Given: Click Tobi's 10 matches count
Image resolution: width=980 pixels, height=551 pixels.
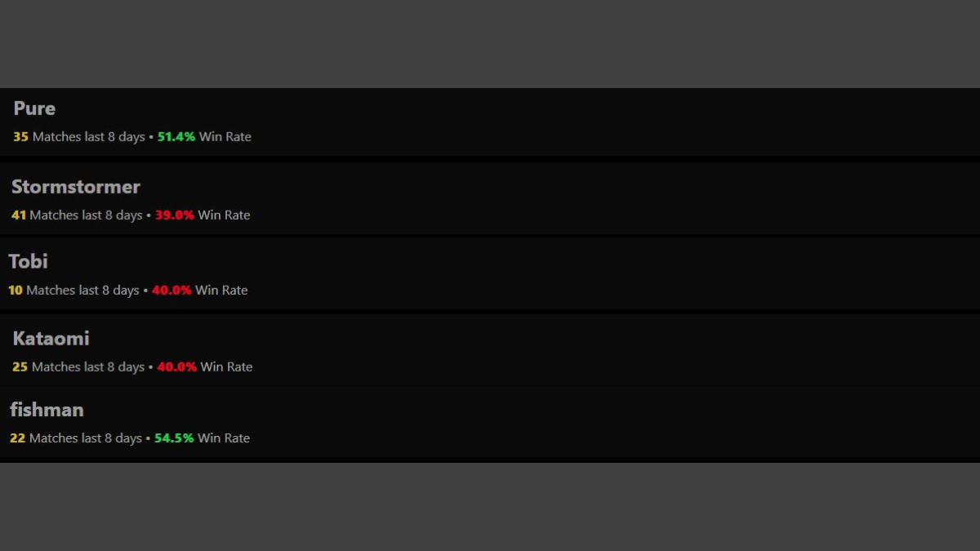Looking at the screenshot, I should (x=16, y=291).
